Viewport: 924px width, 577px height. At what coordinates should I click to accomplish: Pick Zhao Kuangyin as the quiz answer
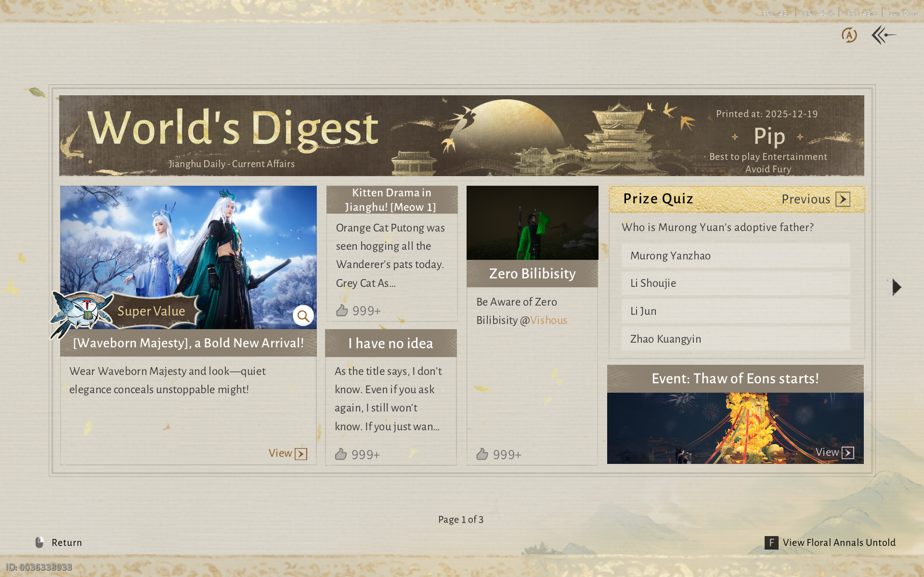click(x=735, y=339)
